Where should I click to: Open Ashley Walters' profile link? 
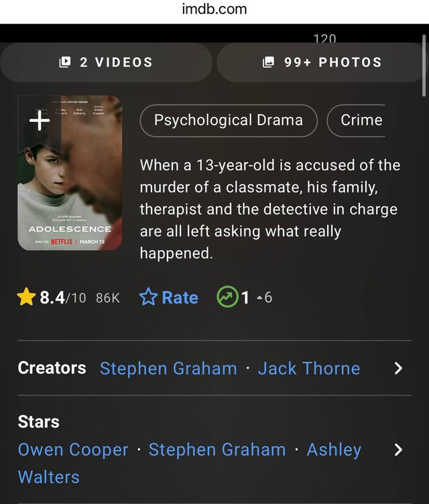point(190,463)
